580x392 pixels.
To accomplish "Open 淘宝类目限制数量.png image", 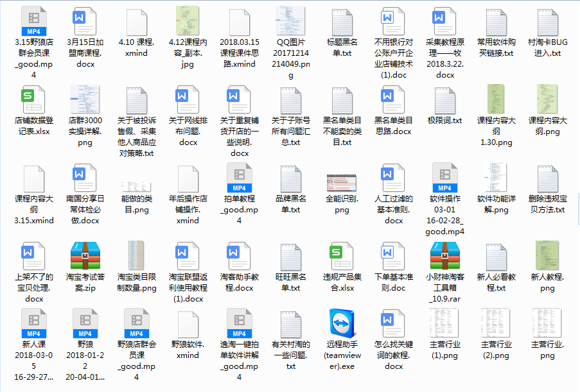I will 136,255.
